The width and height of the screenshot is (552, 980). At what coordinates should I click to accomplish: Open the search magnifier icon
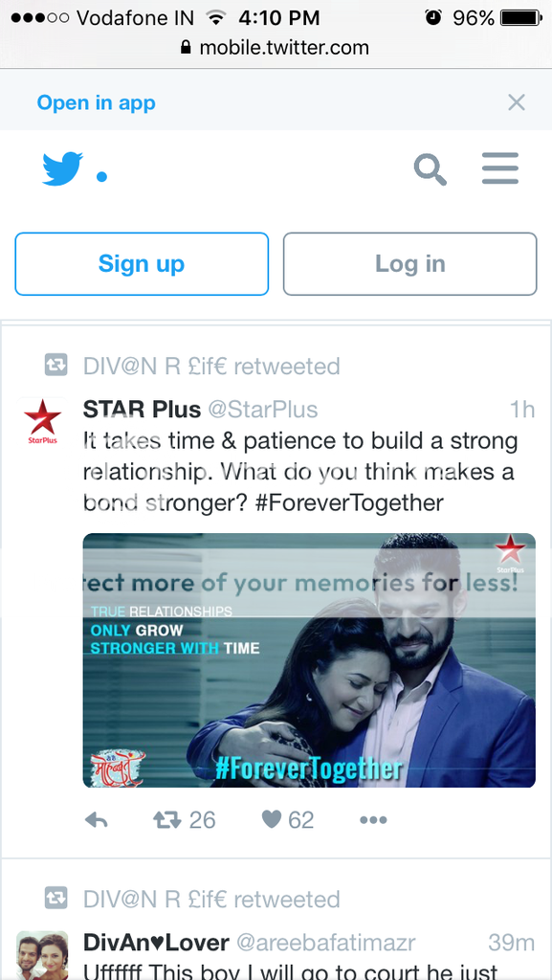(431, 169)
